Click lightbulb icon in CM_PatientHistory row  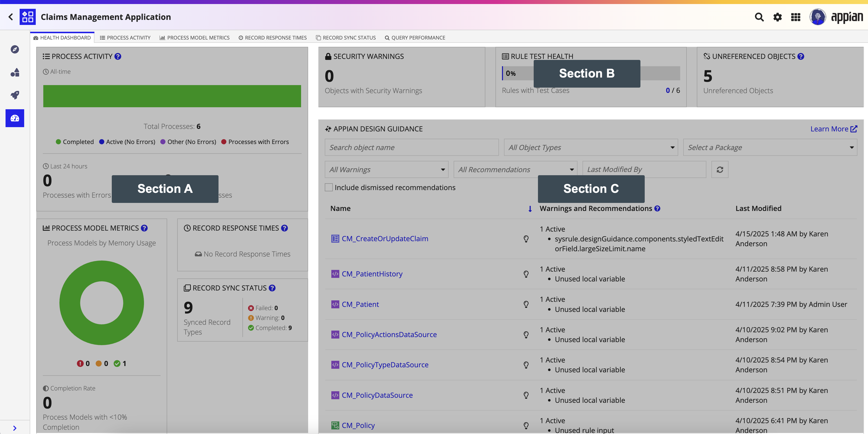(526, 274)
